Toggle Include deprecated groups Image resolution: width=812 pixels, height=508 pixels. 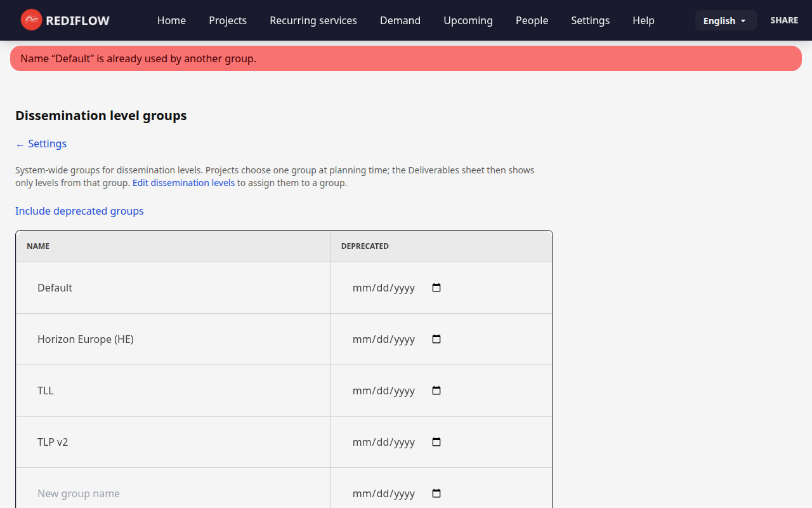tap(79, 211)
